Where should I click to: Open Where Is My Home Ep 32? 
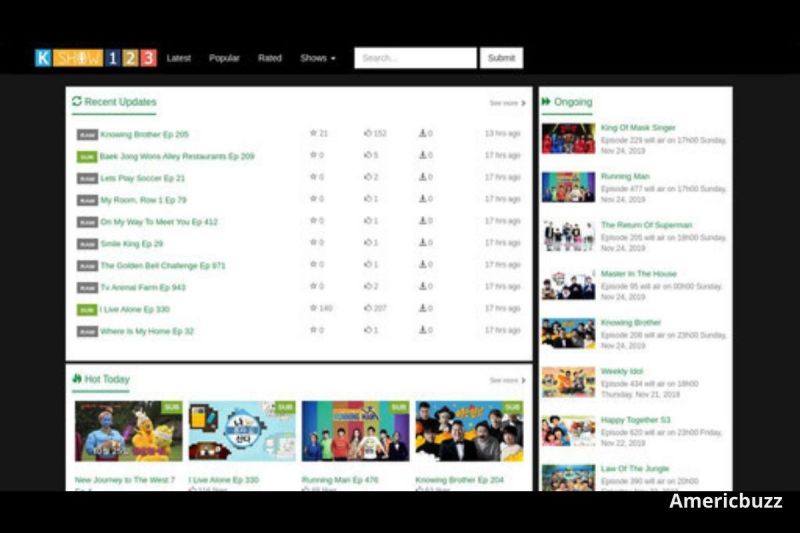(147, 332)
